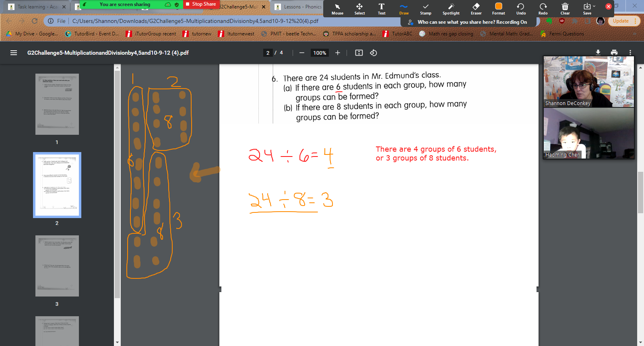Open Fermi Questions bookmark
The image size is (644, 346).
[x=562, y=34]
